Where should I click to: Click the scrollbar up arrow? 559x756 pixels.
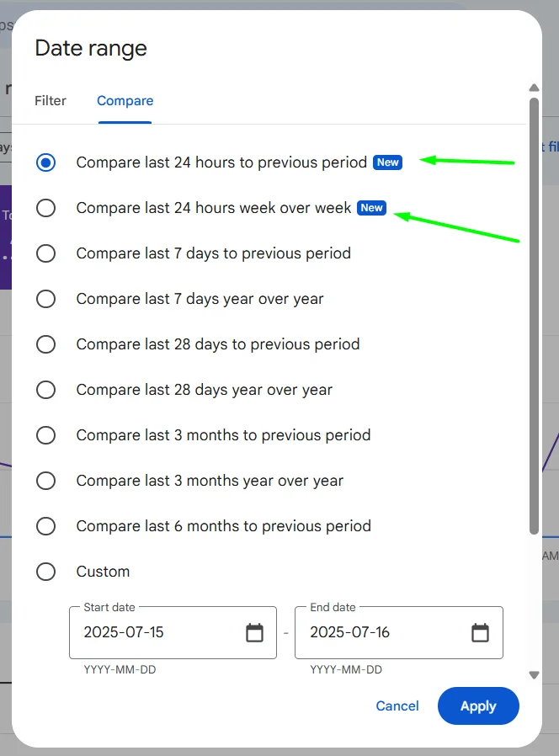tap(534, 88)
